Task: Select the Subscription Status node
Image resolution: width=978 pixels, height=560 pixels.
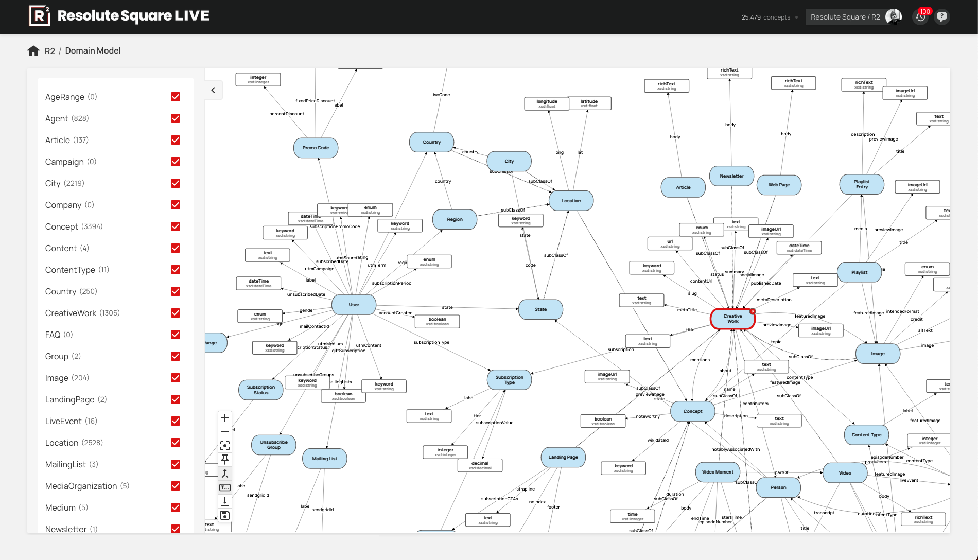Action: click(260, 390)
